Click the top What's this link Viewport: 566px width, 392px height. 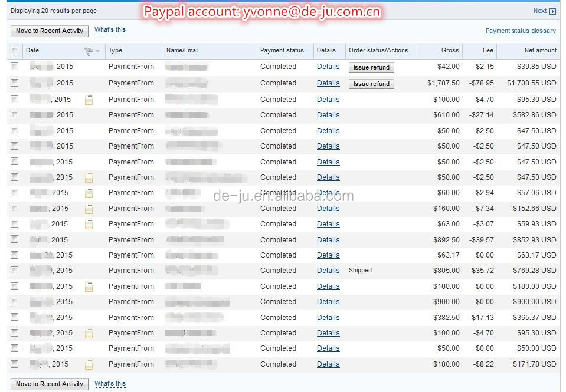(x=110, y=30)
